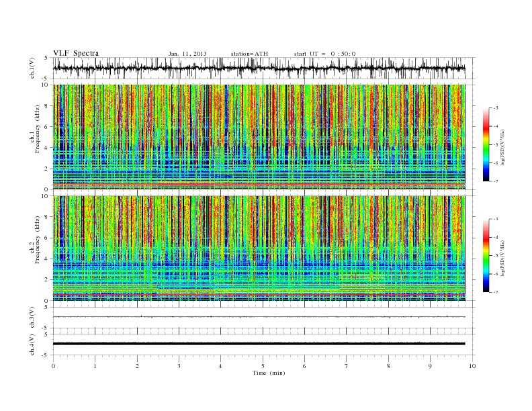Click the "-5" tick of ch.1(V) axis
The image size is (532, 411).
click(x=45, y=79)
